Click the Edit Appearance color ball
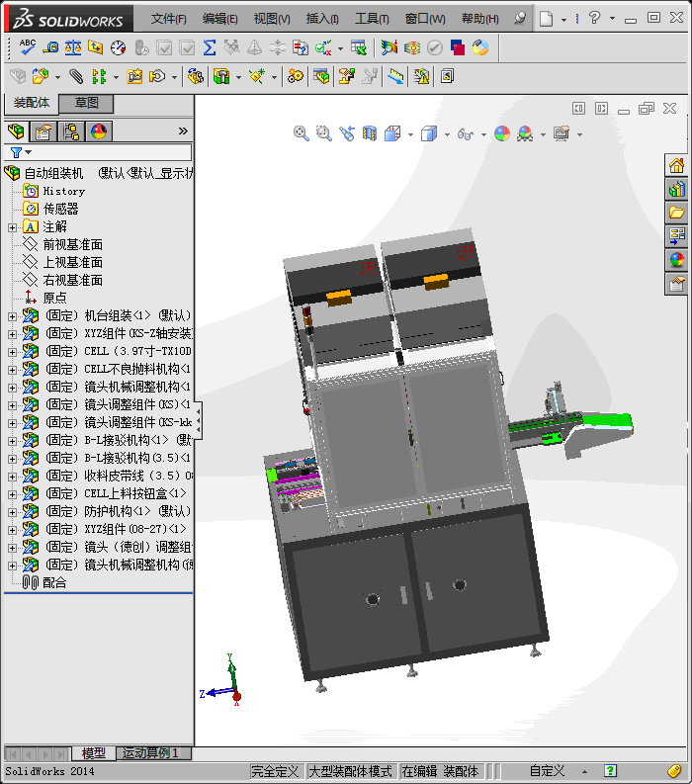692x784 pixels. pyautogui.click(x=502, y=133)
